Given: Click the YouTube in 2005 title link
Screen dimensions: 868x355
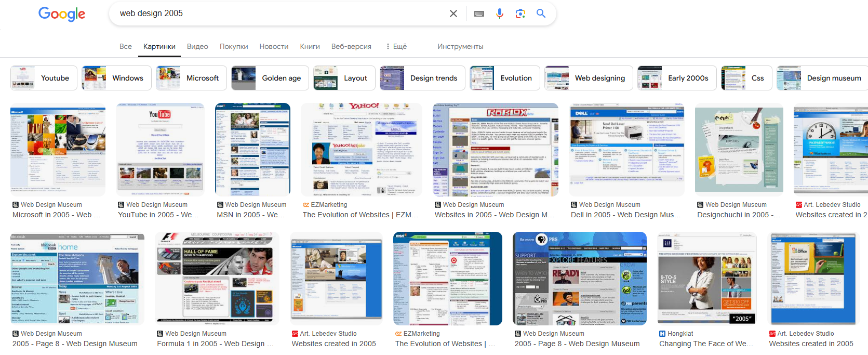Looking at the screenshot, I should pyautogui.click(x=158, y=215).
